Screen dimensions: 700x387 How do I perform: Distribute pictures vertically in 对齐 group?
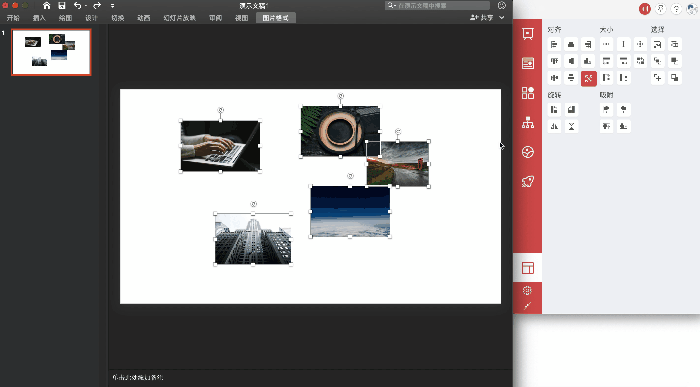click(x=571, y=78)
